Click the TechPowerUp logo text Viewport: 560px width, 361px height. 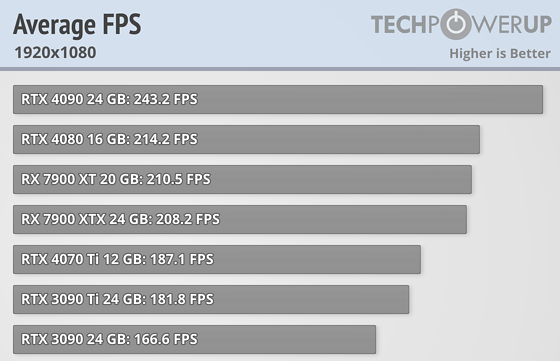[x=461, y=24]
